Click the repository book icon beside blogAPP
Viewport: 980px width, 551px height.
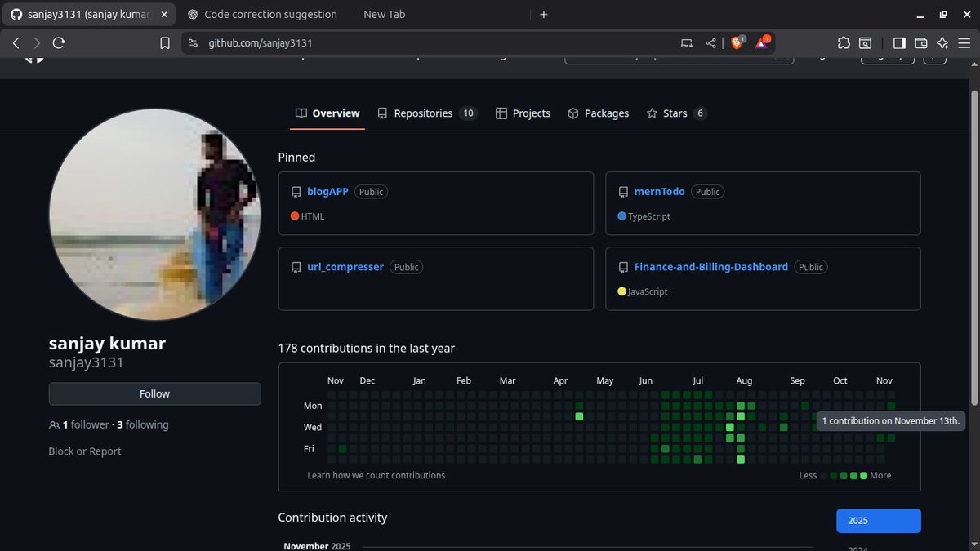tap(296, 191)
